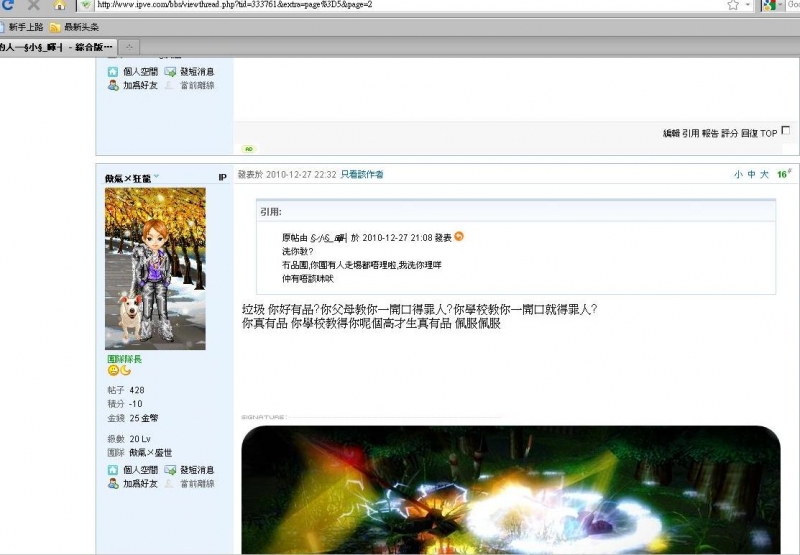Click the orange quote jump arrow icon
This screenshot has height=555, width=800.
pyautogui.click(x=459, y=236)
